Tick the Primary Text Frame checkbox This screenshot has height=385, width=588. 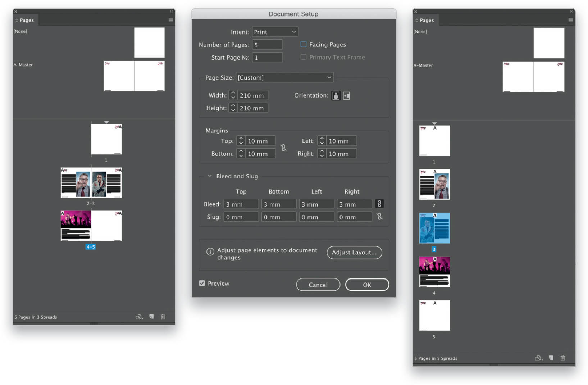tap(304, 57)
